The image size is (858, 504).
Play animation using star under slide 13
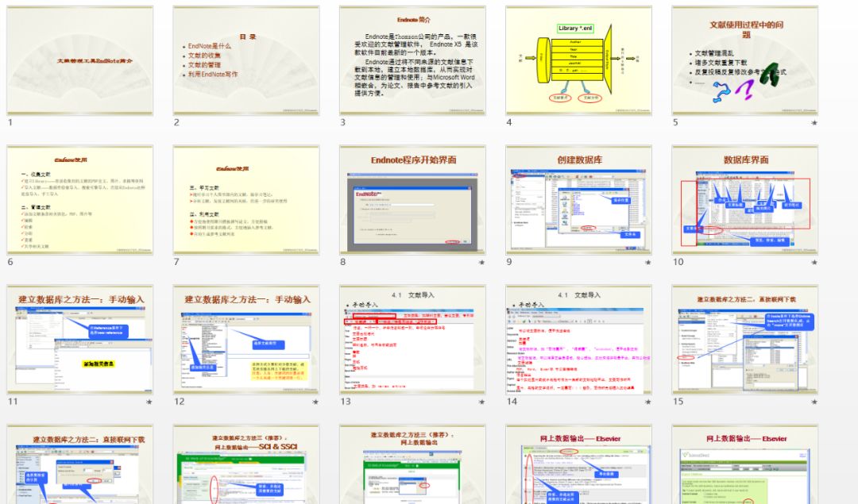(481, 402)
